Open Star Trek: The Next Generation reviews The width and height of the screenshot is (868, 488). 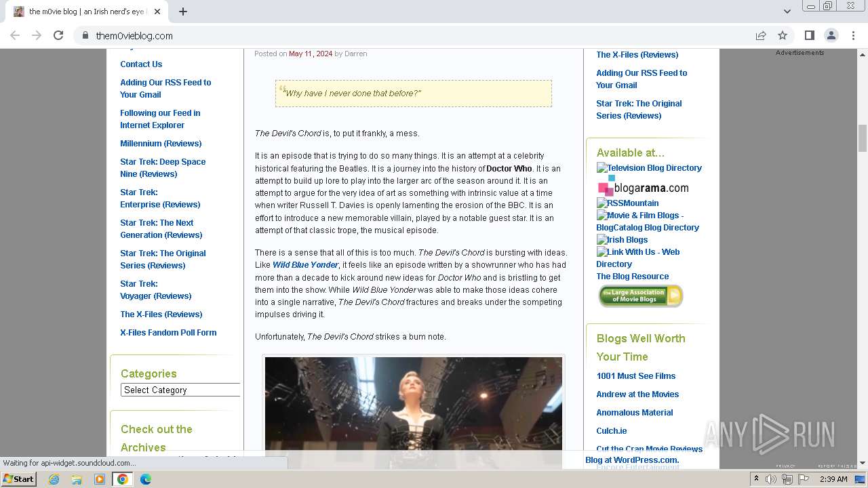click(x=161, y=229)
